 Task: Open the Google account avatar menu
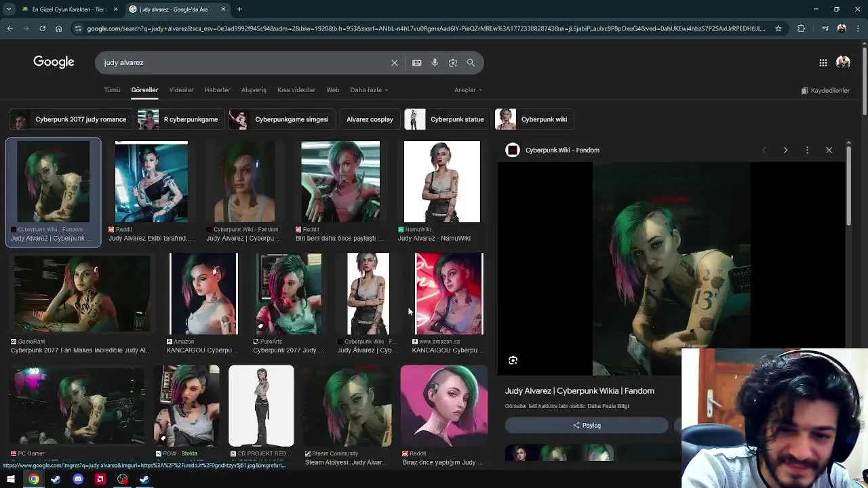843,62
